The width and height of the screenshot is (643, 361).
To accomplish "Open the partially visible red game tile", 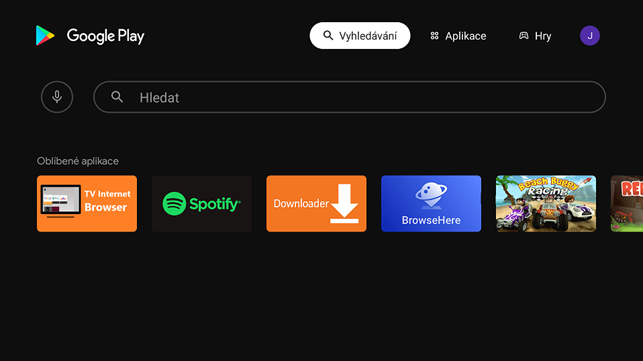I will [x=627, y=204].
